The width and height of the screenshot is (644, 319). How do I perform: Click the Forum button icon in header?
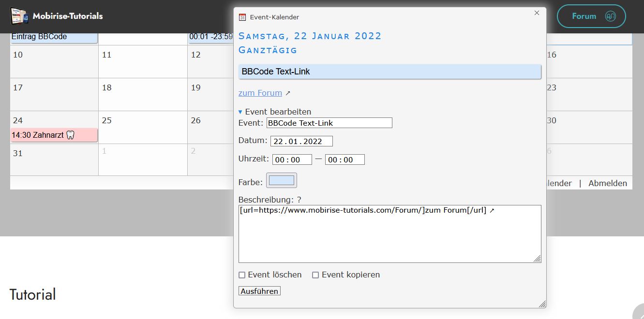point(610,16)
